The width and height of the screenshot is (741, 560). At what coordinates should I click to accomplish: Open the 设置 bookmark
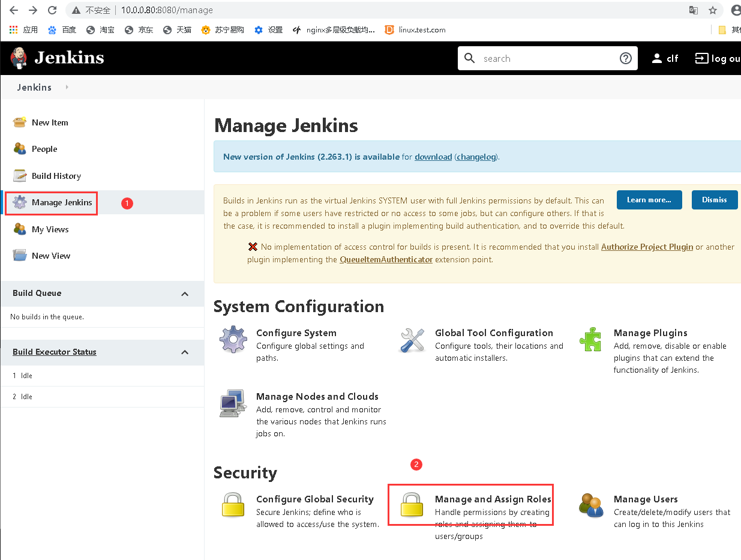point(268,29)
